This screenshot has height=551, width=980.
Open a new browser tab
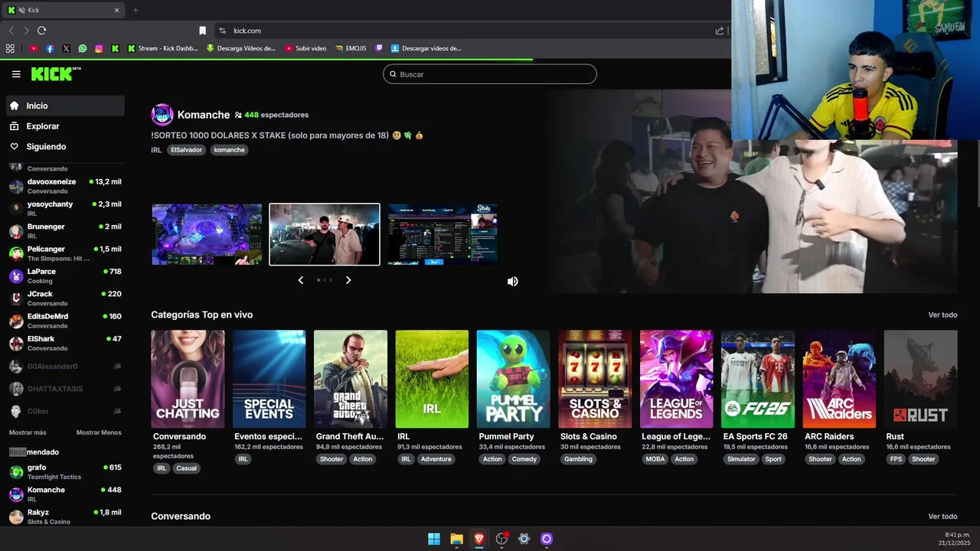(136, 10)
